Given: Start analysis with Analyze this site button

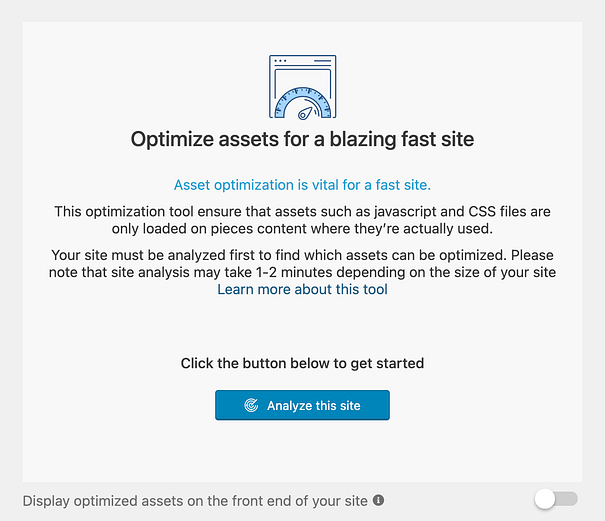Looking at the screenshot, I should [302, 405].
